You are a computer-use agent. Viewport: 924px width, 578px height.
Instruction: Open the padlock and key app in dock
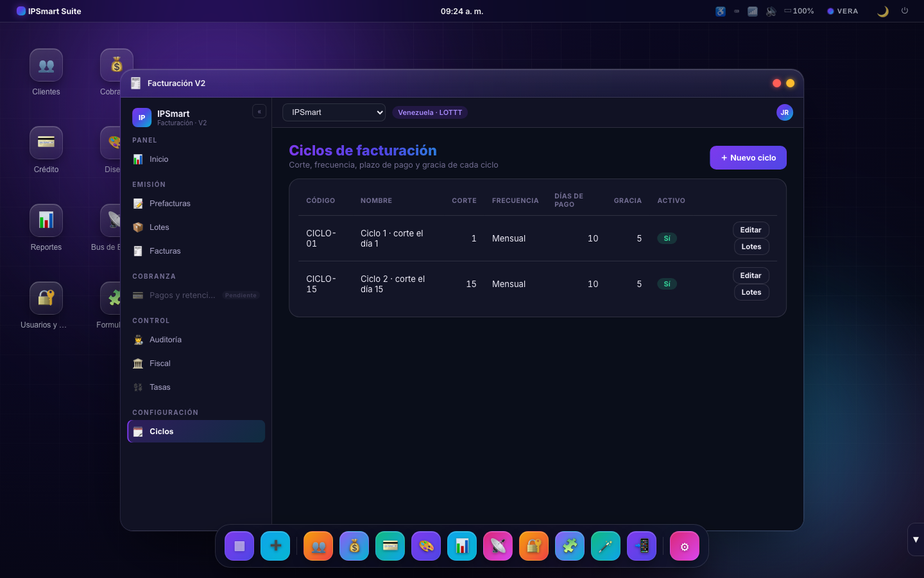tap(534, 547)
